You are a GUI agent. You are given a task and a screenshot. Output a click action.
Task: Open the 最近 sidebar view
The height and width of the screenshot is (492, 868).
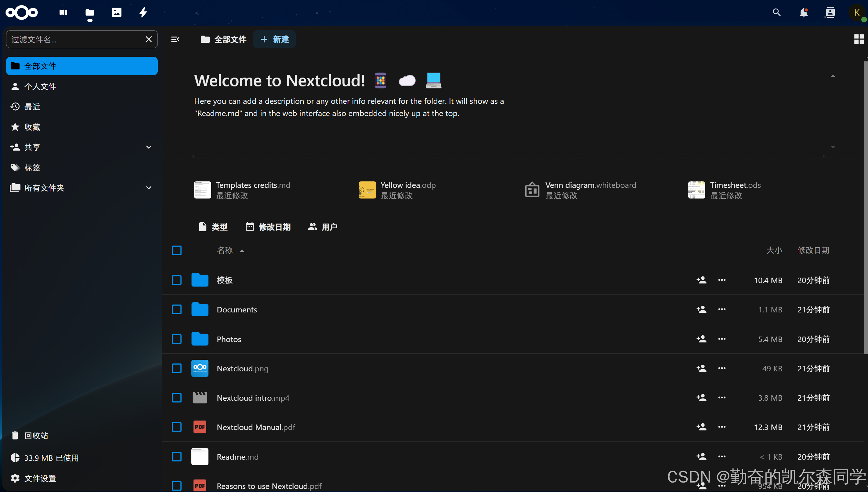click(32, 107)
